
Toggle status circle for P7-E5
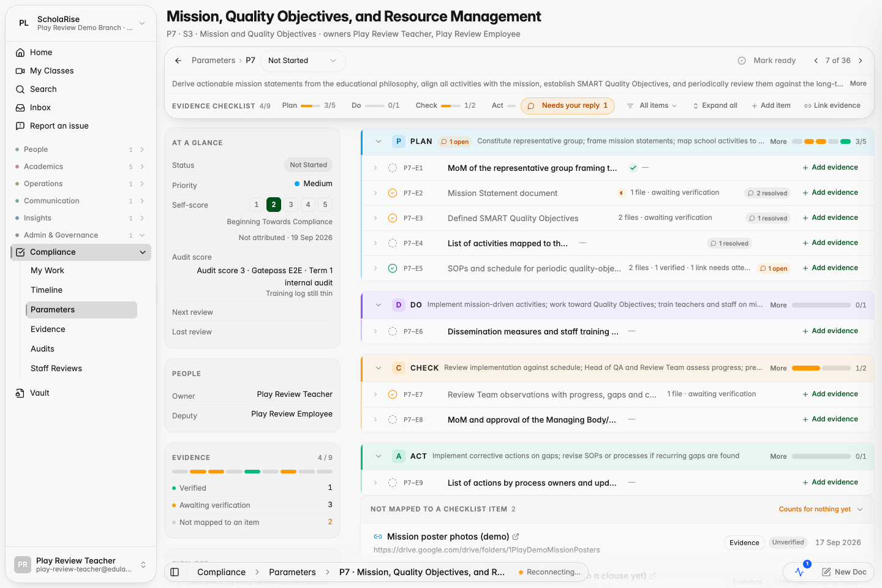click(x=393, y=268)
